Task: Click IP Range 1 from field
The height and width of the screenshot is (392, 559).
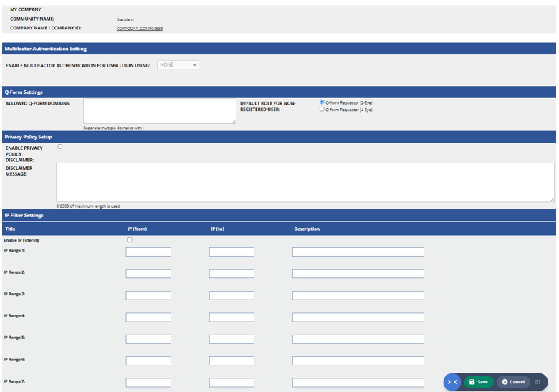Action: click(148, 252)
